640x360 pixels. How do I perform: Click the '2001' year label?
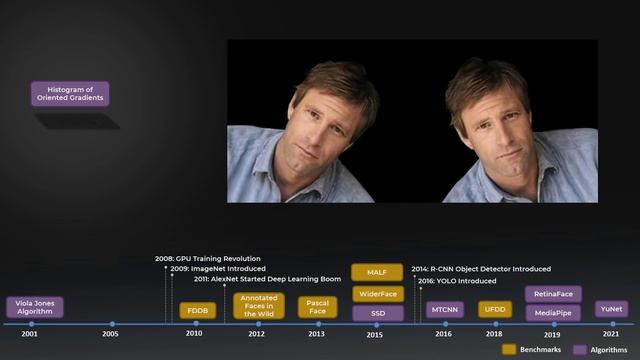click(29, 334)
